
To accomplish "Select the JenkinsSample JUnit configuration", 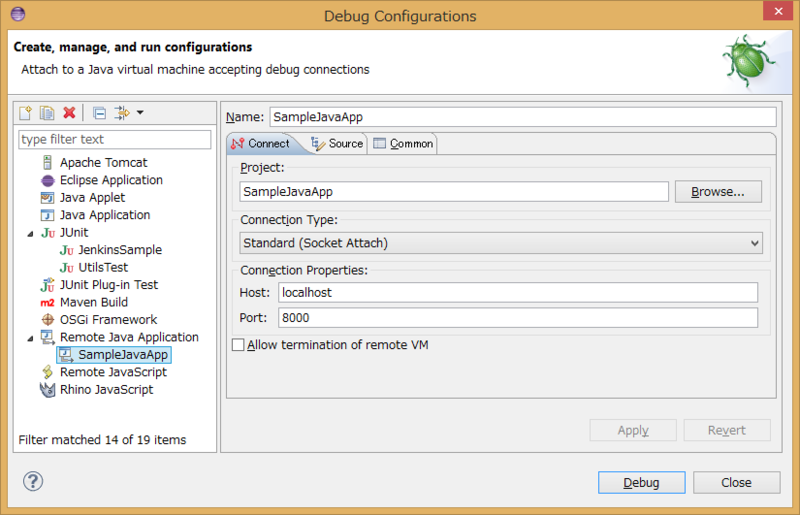I will pos(119,250).
